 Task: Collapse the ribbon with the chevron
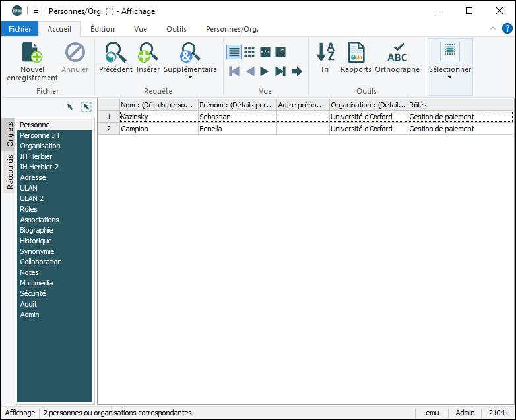point(493,29)
